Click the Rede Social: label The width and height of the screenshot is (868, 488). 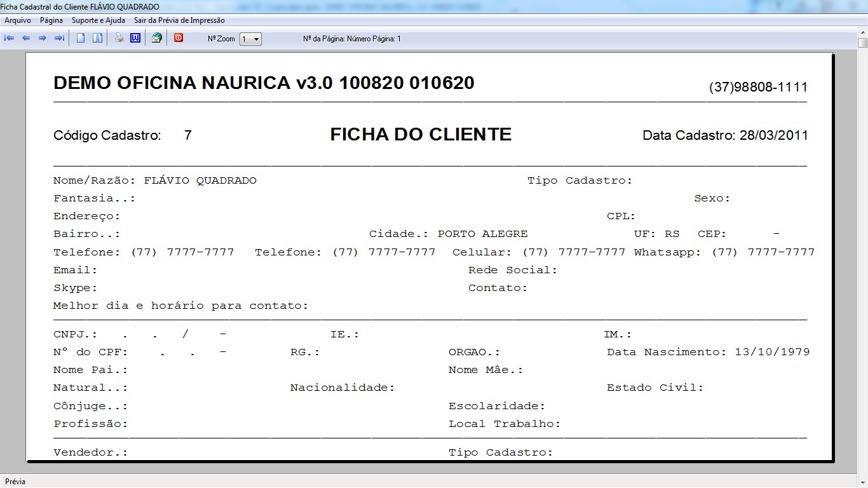pyautogui.click(x=513, y=270)
